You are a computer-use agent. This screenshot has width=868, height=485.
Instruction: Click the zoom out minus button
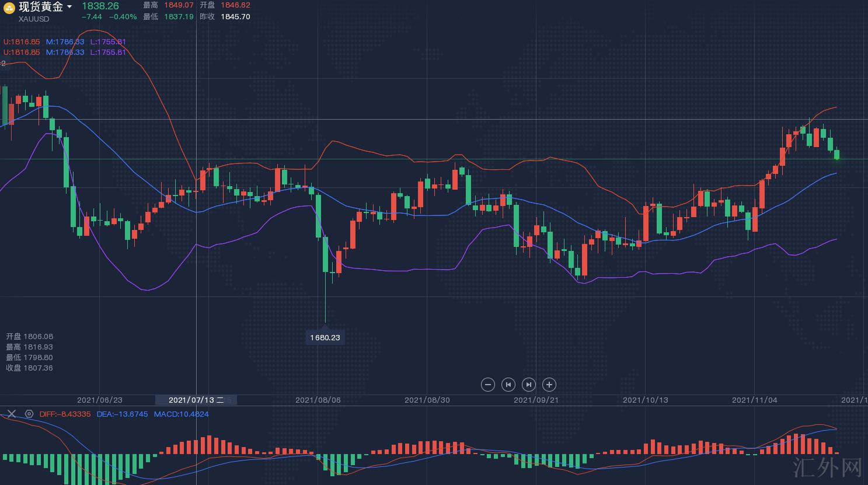(x=488, y=385)
